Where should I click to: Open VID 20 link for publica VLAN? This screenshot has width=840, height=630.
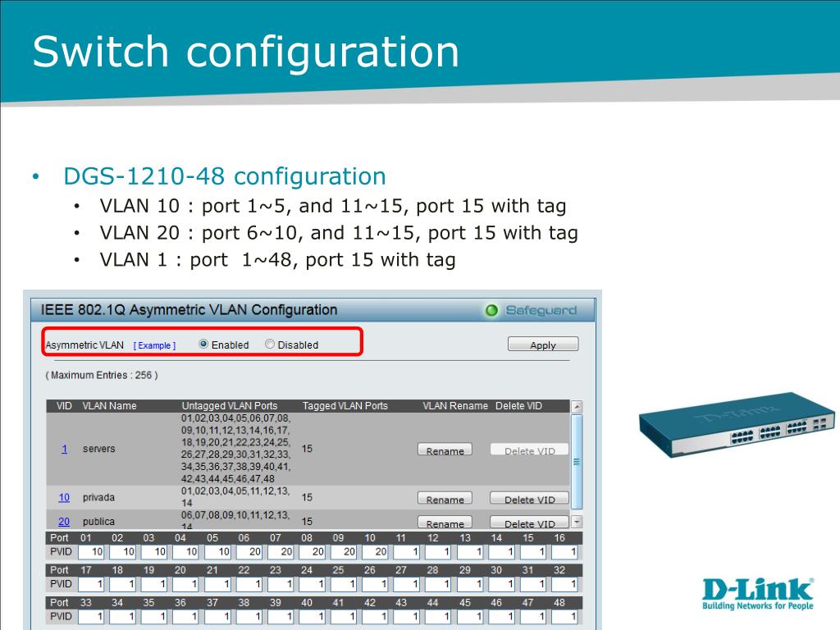coord(64,521)
